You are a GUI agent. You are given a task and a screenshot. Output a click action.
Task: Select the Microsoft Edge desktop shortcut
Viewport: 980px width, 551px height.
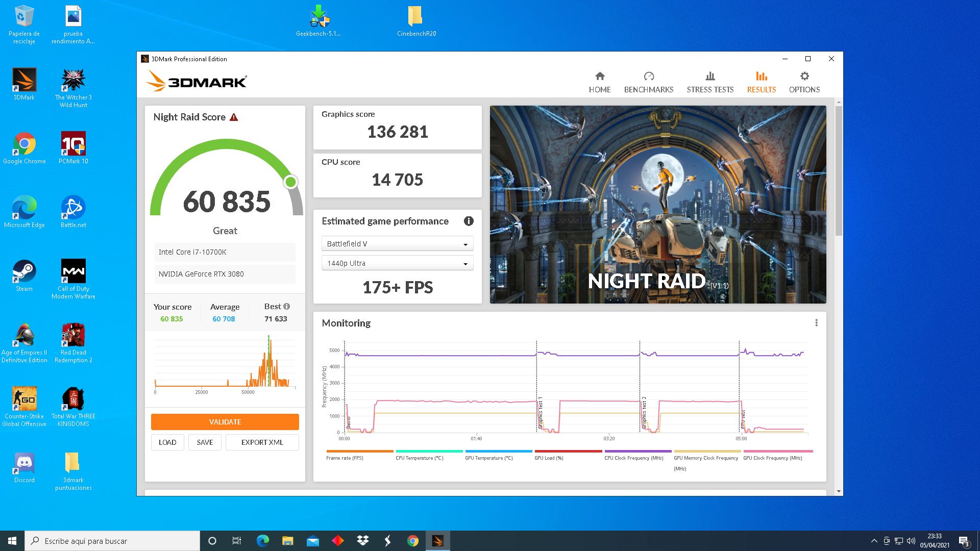(24, 212)
